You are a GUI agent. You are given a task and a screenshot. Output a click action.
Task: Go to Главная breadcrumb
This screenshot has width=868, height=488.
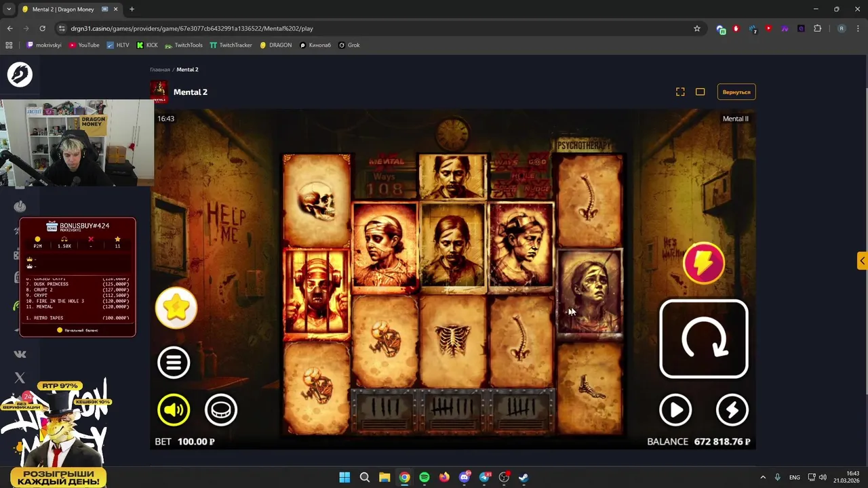coord(160,69)
